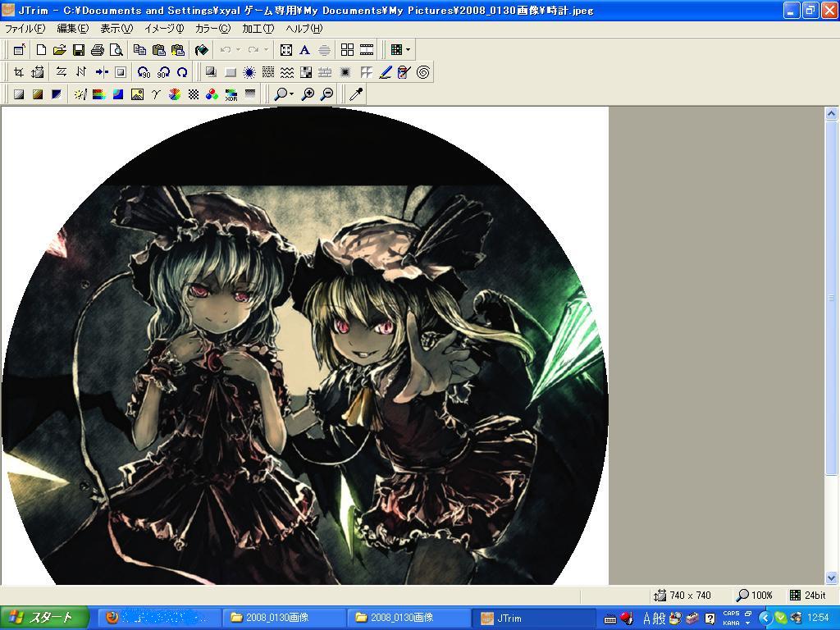
Task: Expand the undo history dropdown arrow
Action: 239,50
